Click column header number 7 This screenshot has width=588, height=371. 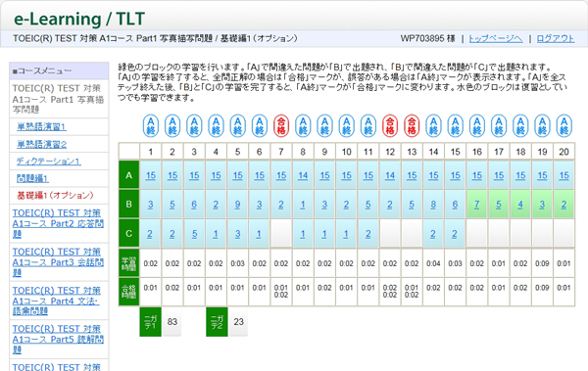click(281, 152)
